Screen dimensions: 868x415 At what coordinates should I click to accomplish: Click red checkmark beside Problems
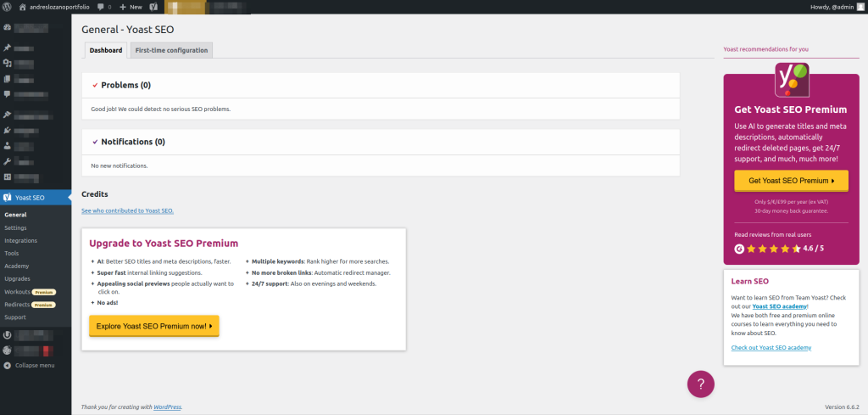click(x=95, y=86)
